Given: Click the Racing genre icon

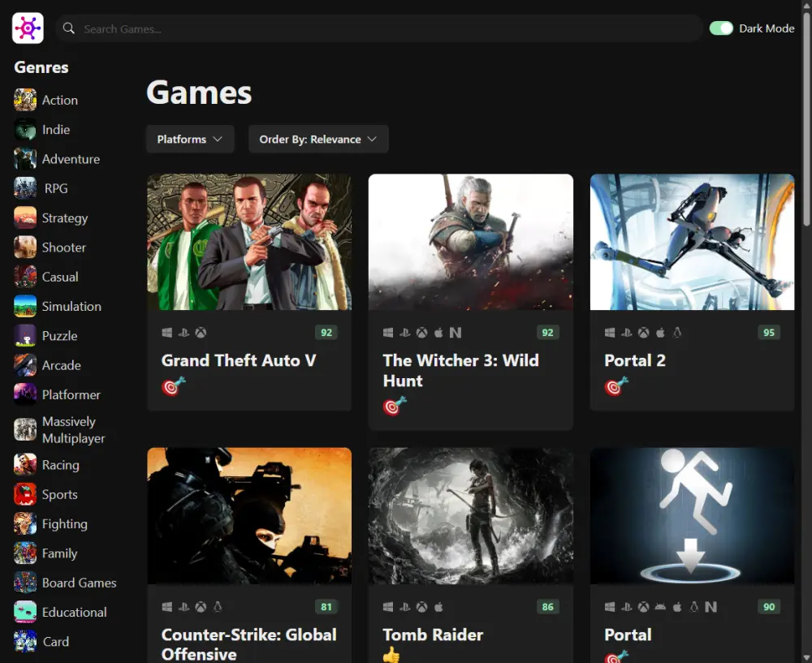Looking at the screenshot, I should (x=25, y=465).
